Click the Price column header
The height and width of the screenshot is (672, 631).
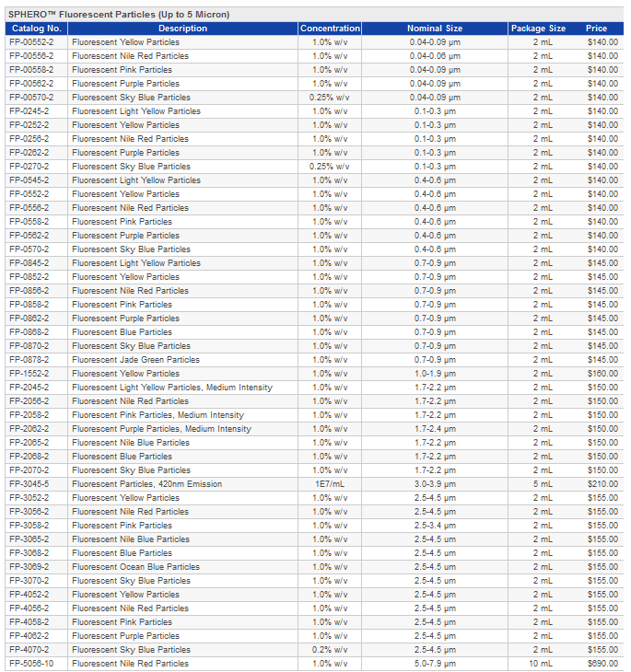[597, 29]
